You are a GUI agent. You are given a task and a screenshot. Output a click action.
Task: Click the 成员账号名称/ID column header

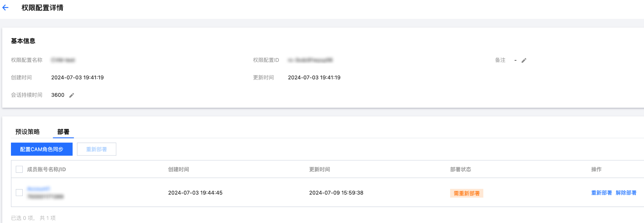pos(46,169)
